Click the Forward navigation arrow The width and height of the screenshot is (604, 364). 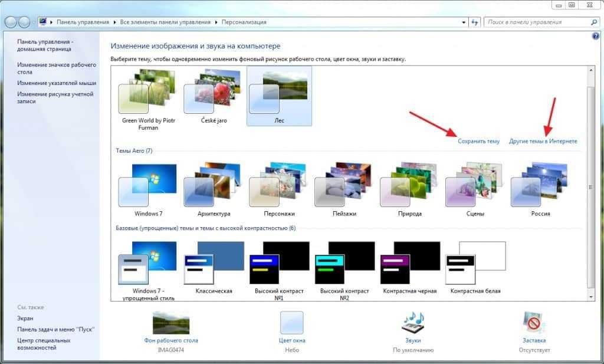pos(24,22)
